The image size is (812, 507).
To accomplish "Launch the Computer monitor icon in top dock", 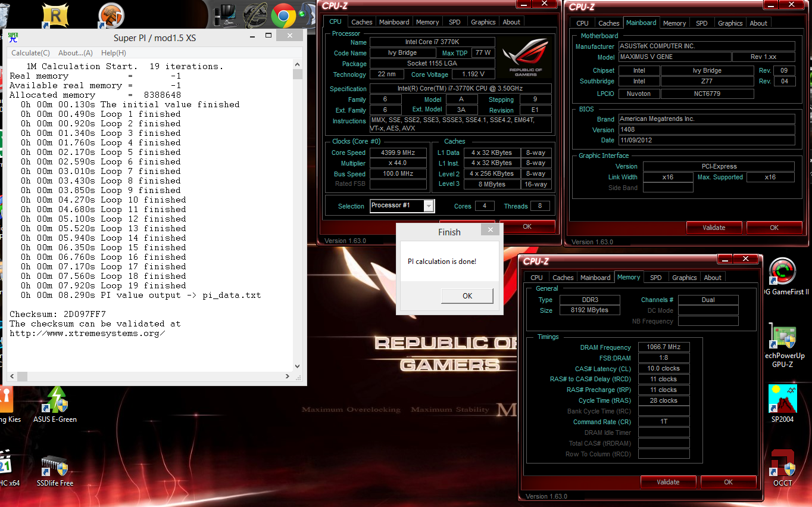I will point(224,15).
